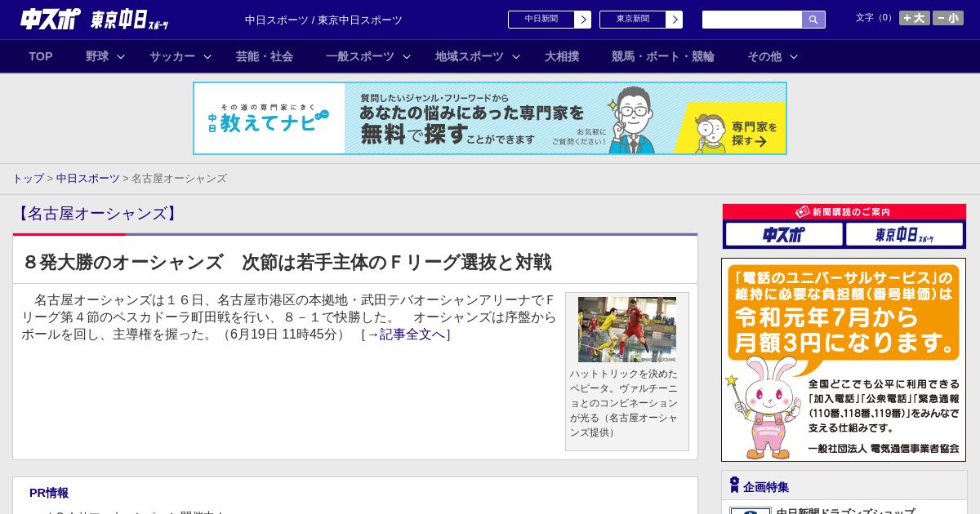The height and width of the screenshot is (514, 980).
Task: Decrease text size with －小 button
Action: point(948,18)
